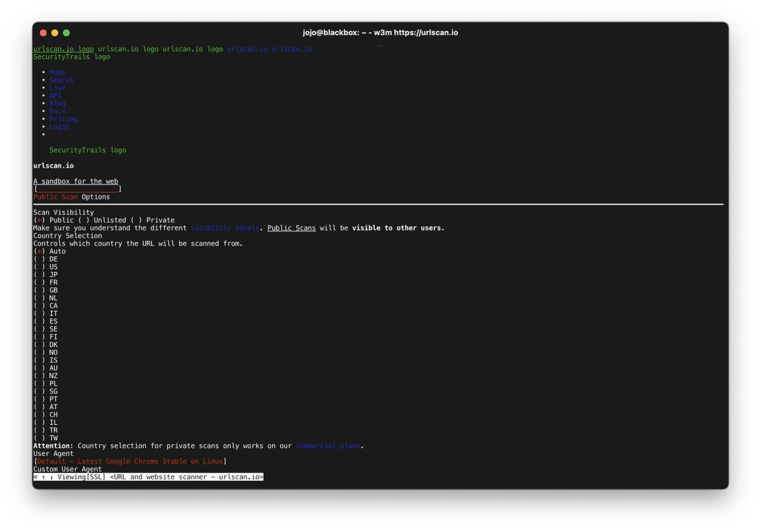The width and height of the screenshot is (761, 532).
Task: Select CH country radio button
Action: click(39, 414)
